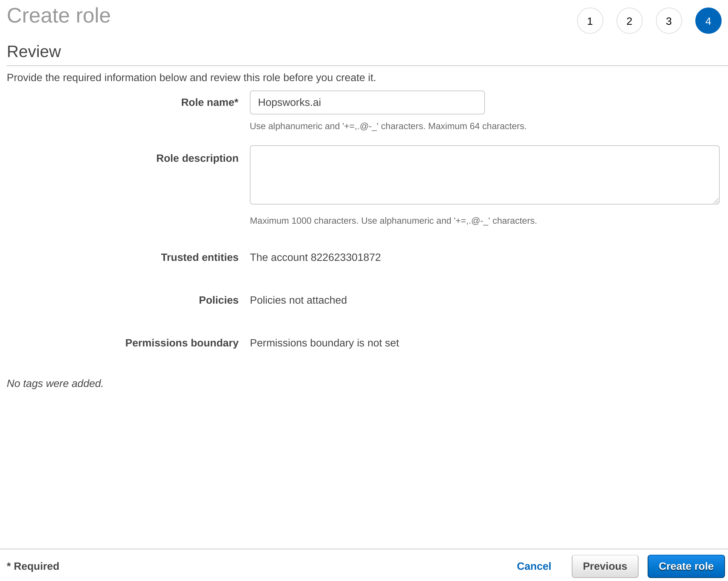Viewport: 728px width, 581px height.
Task: Click the Review section heading
Action: tap(34, 52)
